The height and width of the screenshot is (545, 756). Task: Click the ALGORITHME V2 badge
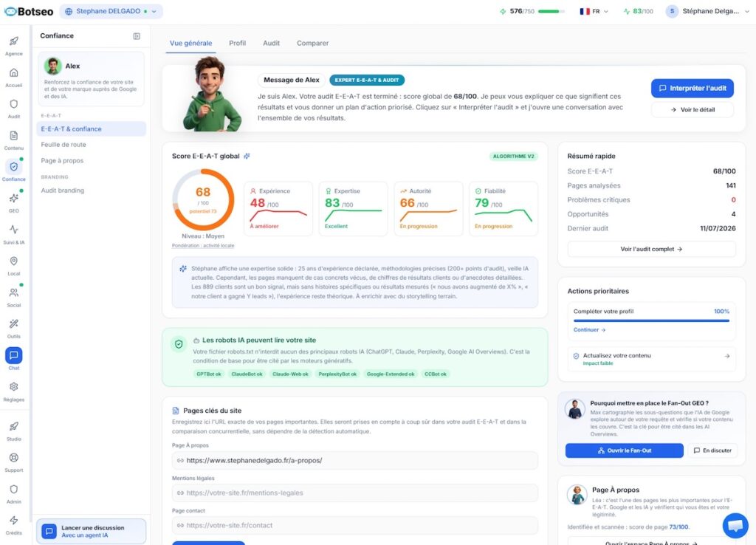[x=514, y=157]
